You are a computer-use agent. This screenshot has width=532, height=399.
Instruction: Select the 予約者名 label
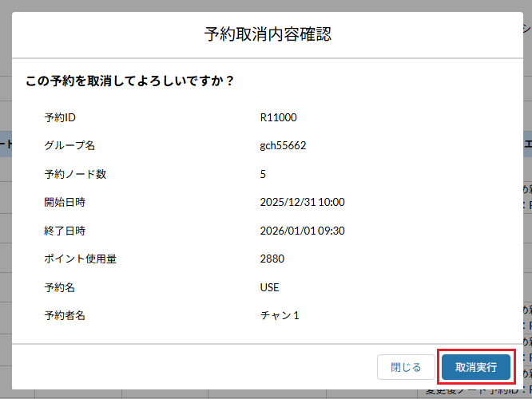point(65,315)
